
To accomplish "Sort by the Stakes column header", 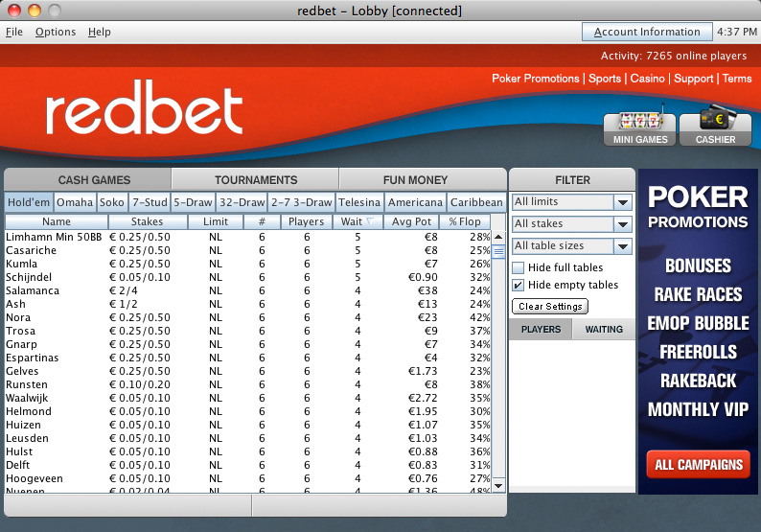I will pos(147,221).
